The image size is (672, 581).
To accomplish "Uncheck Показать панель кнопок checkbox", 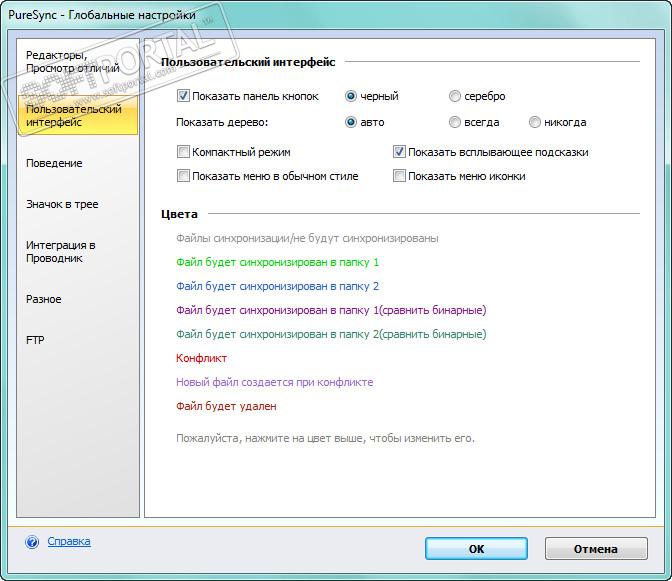I will click(183, 96).
